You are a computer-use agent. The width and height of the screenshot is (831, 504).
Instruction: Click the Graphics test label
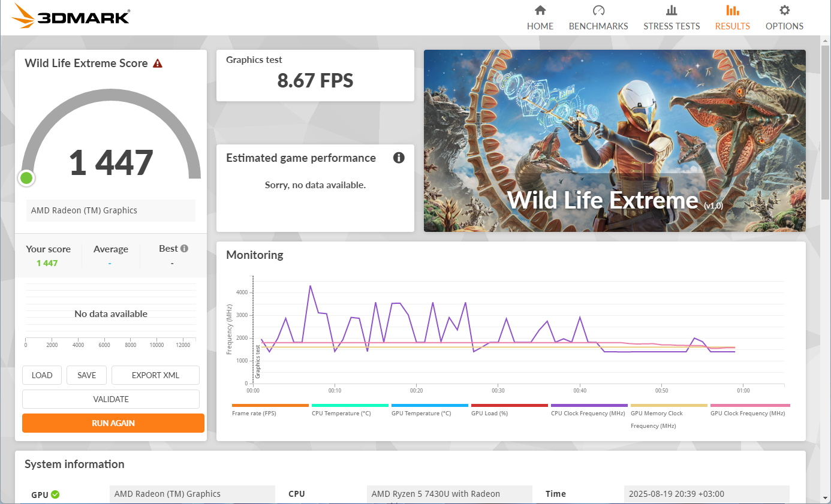tap(254, 60)
